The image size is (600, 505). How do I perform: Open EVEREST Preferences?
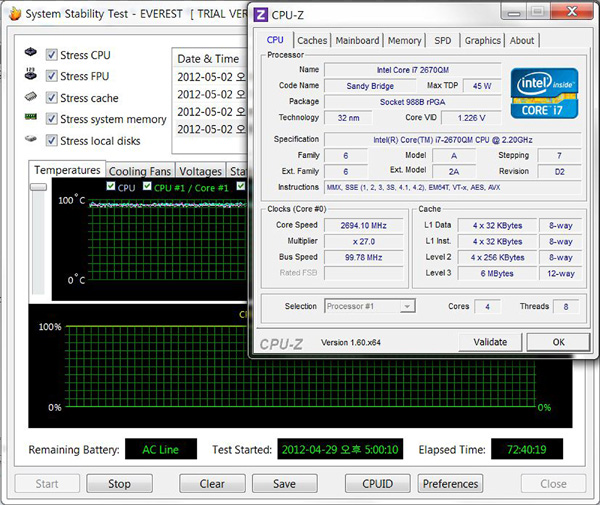(x=450, y=484)
